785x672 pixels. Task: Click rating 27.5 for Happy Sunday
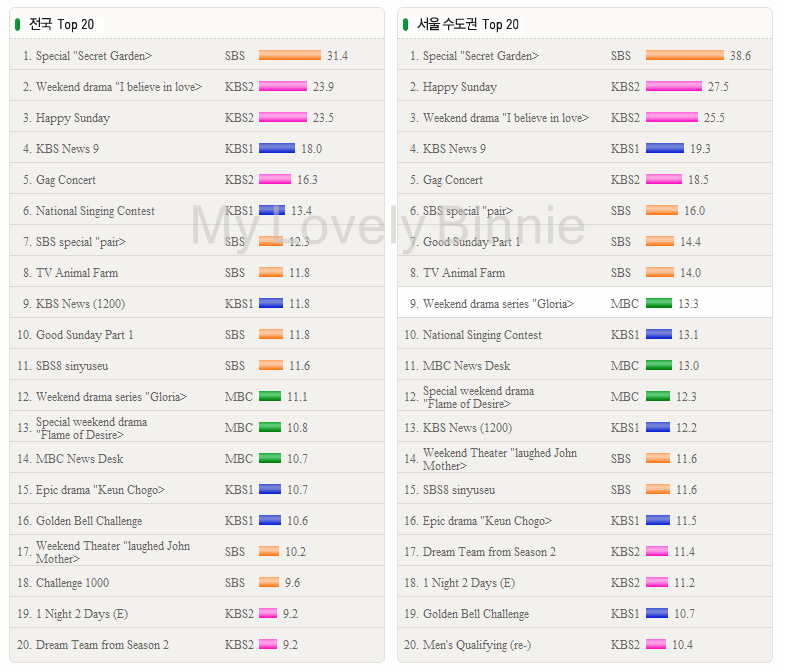tap(718, 87)
